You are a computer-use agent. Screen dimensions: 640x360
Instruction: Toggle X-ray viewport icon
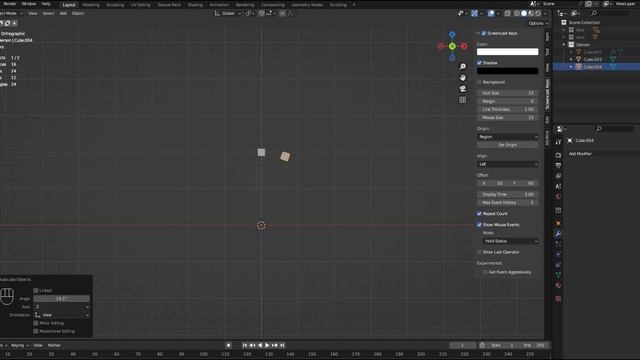coord(508,13)
